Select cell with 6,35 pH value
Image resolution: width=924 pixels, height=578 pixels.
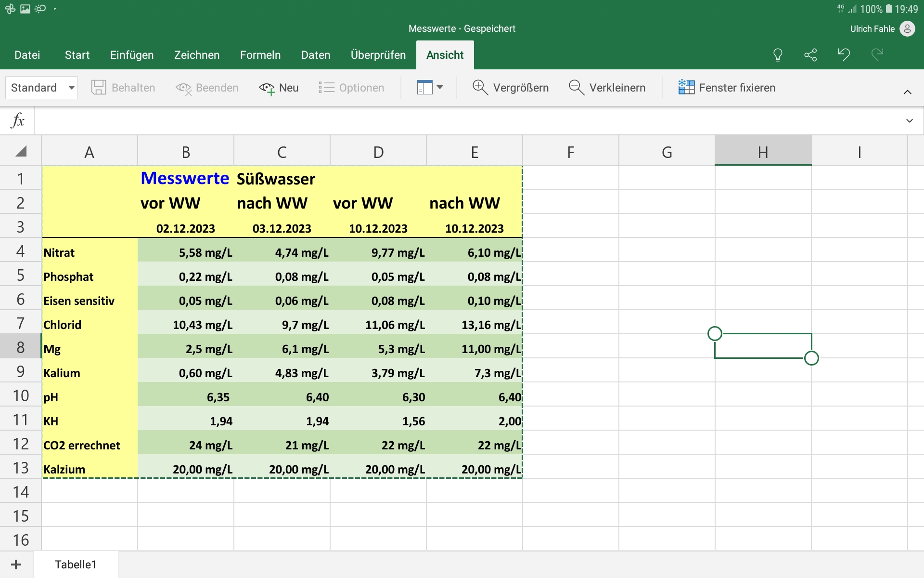(186, 394)
